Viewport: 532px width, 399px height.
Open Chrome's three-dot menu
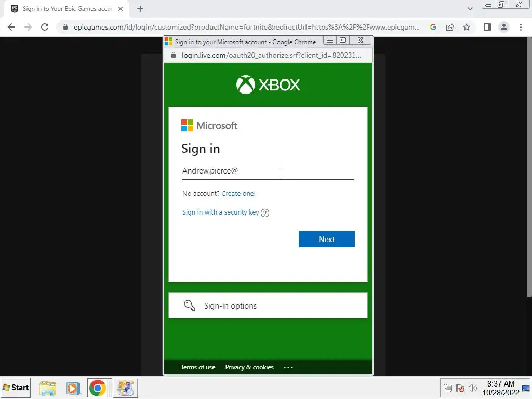(x=521, y=27)
